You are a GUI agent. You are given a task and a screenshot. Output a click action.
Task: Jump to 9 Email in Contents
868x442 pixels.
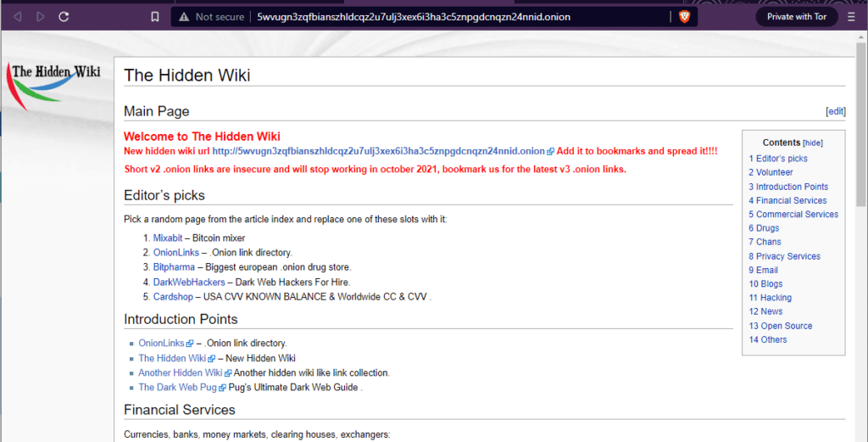(x=764, y=271)
